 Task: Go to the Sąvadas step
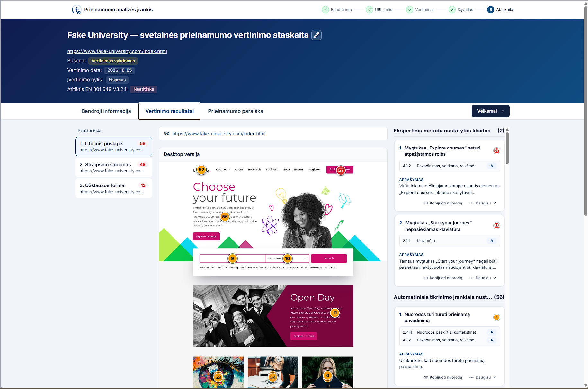(x=461, y=10)
